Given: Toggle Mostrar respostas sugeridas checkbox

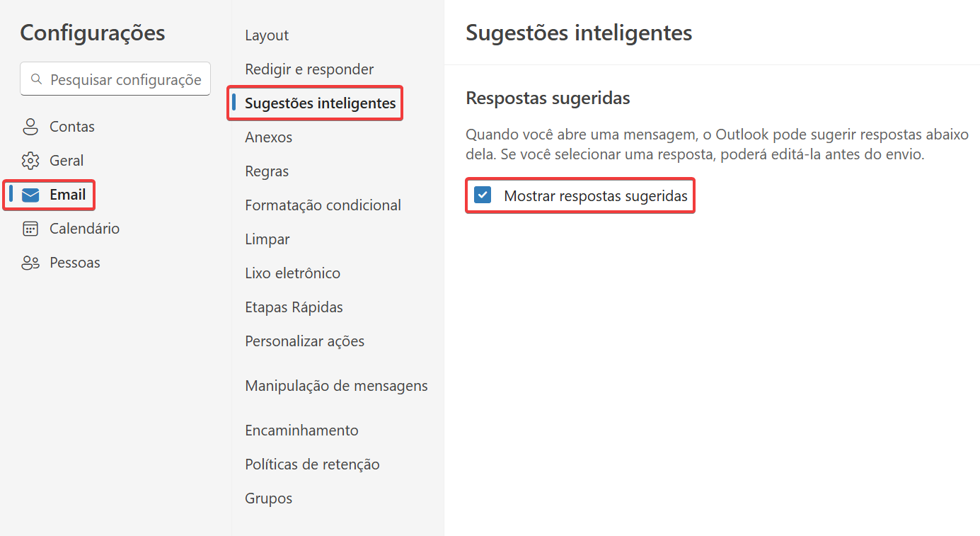Looking at the screenshot, I should 483,195.
